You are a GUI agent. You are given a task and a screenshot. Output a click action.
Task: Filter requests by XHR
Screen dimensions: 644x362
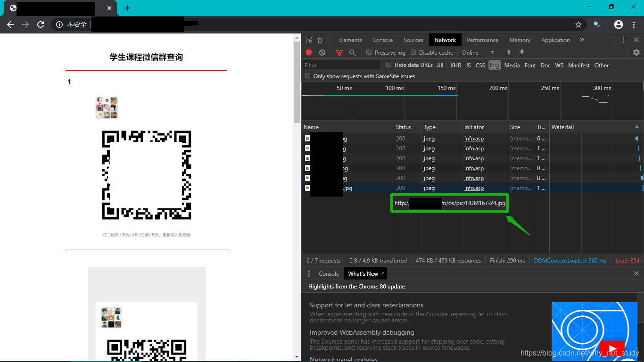pos(455,66)
